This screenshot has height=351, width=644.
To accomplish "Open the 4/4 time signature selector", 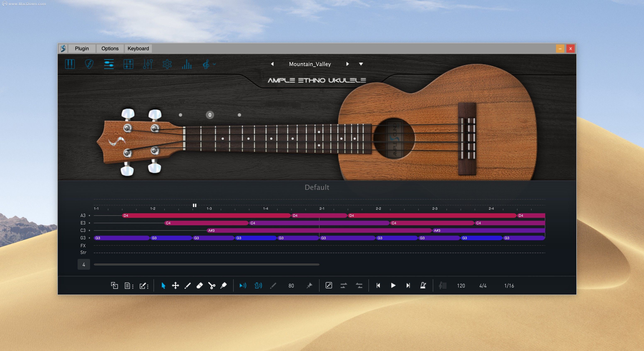I will click(x=483, y=286).
